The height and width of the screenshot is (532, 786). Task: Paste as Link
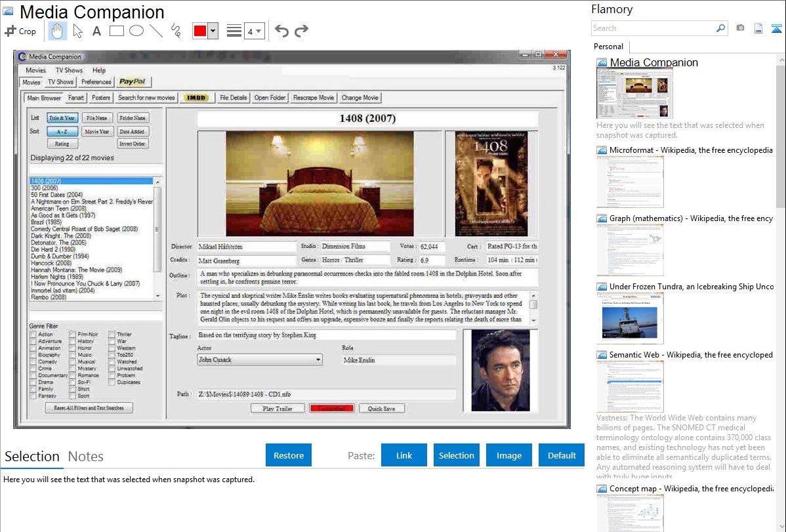404,455
